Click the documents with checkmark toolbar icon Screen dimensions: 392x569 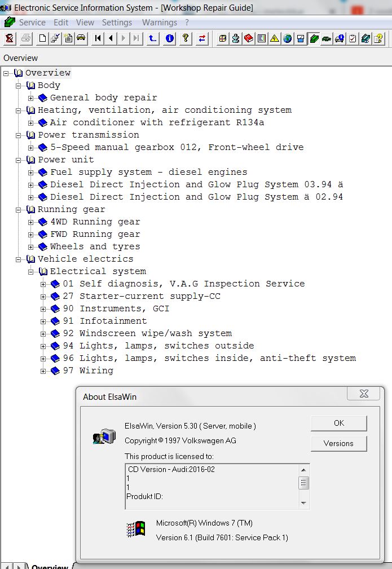point(55,38)
